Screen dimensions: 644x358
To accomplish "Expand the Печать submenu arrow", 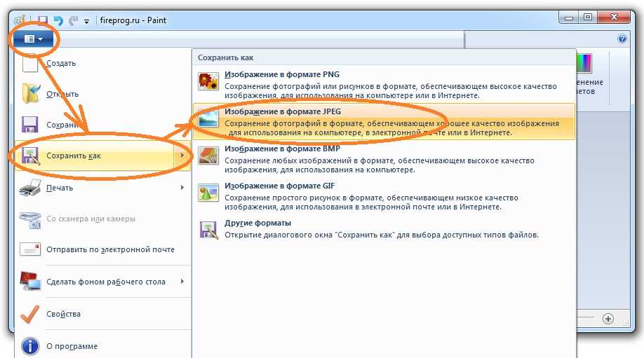I will click(182, 188).
